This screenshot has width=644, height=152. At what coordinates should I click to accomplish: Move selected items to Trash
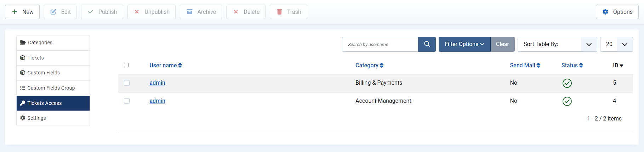(x=289, y=12)
